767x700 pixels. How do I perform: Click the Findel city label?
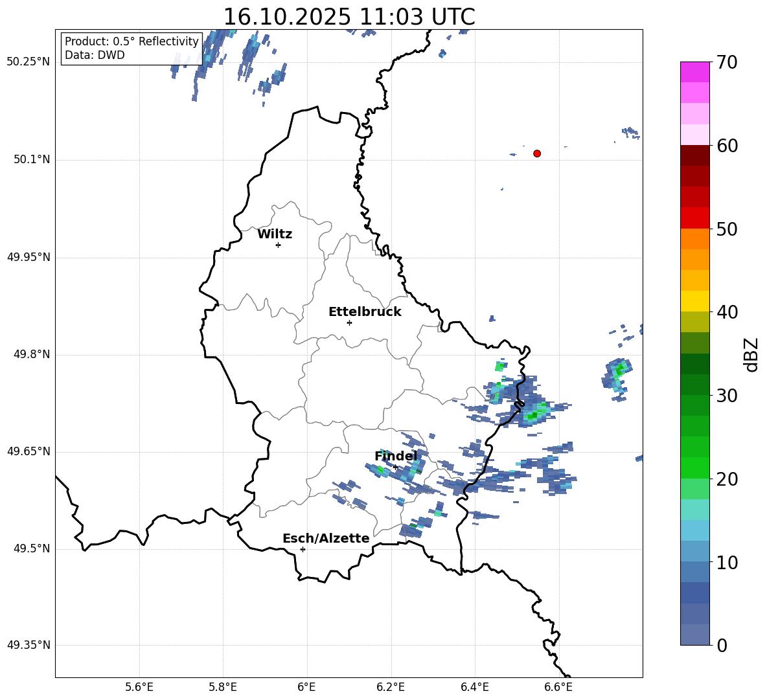pos(396,456)
